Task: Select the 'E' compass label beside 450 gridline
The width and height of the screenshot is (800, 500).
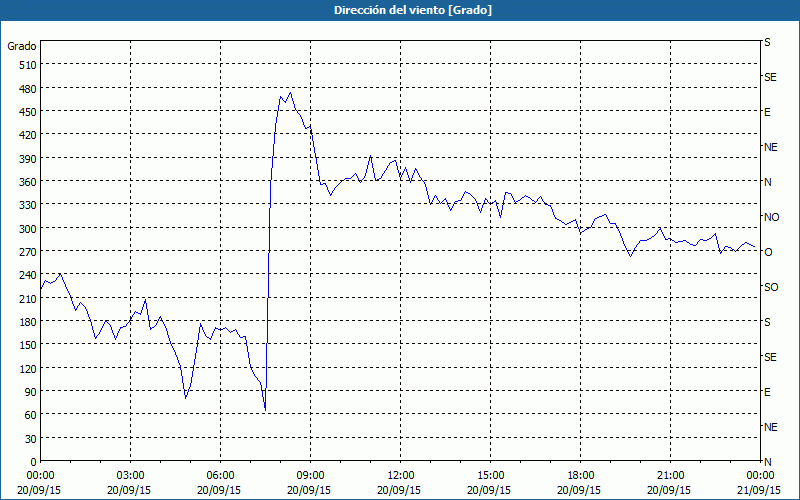Action: pyautogui.click(x=767, y=112)
